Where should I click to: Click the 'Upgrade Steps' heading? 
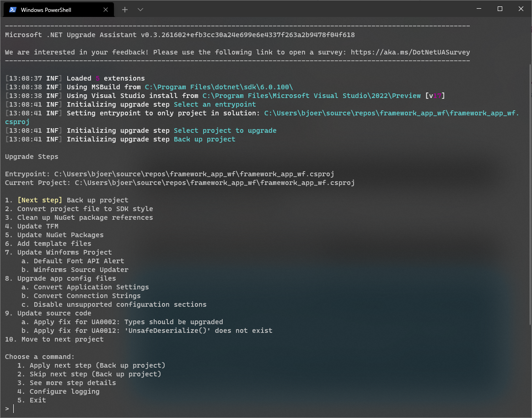tap(32, 157)
